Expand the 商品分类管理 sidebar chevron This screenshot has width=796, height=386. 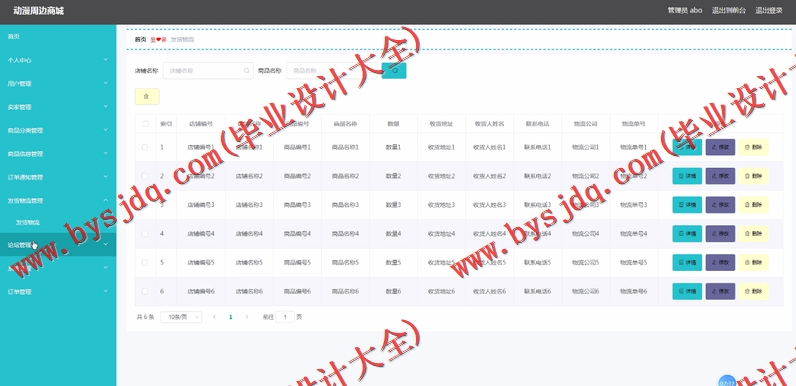[x=106, y=130]
